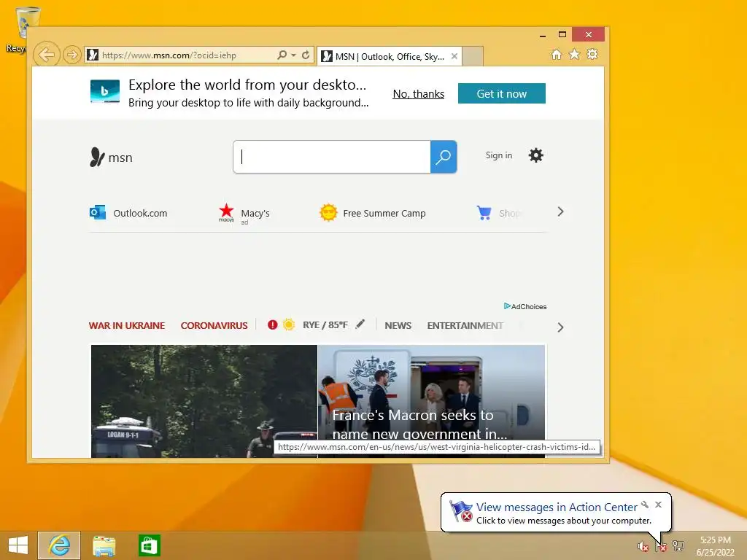Screen dimensions: 747x560
Task: Expand shortcuts row with right chevron
Action: point(561,211)
